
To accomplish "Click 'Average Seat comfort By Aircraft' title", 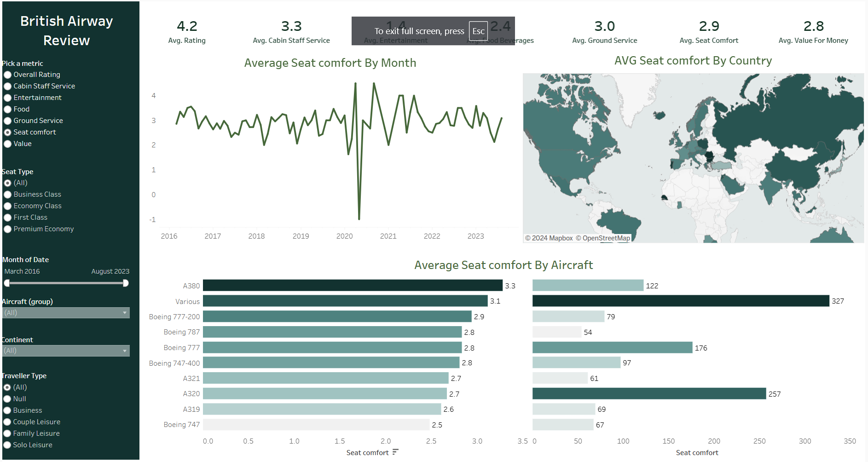I will [x=503, y=265].
